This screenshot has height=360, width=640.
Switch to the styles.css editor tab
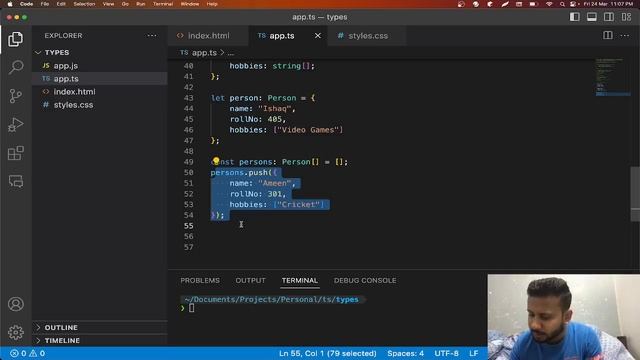click(x=368, y=36)
